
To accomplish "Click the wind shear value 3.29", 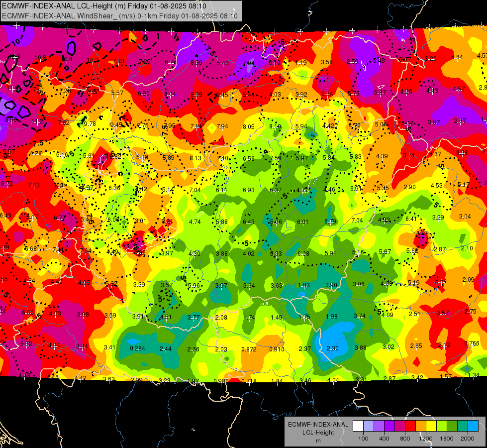I will click(438, 218).
